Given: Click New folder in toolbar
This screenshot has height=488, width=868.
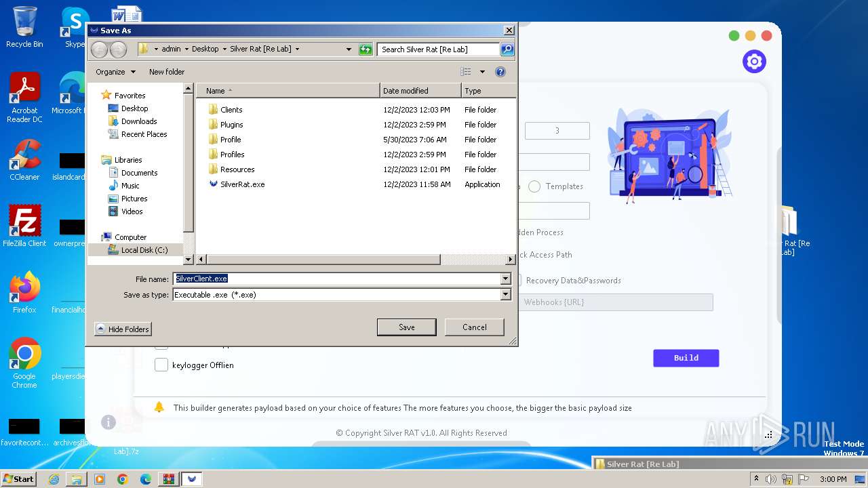Looking at the screenshot, I should (x=167, y=72).
